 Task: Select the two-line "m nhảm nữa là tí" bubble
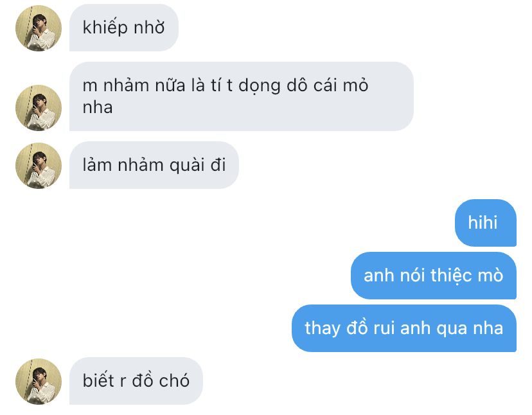tap(242, 96)
